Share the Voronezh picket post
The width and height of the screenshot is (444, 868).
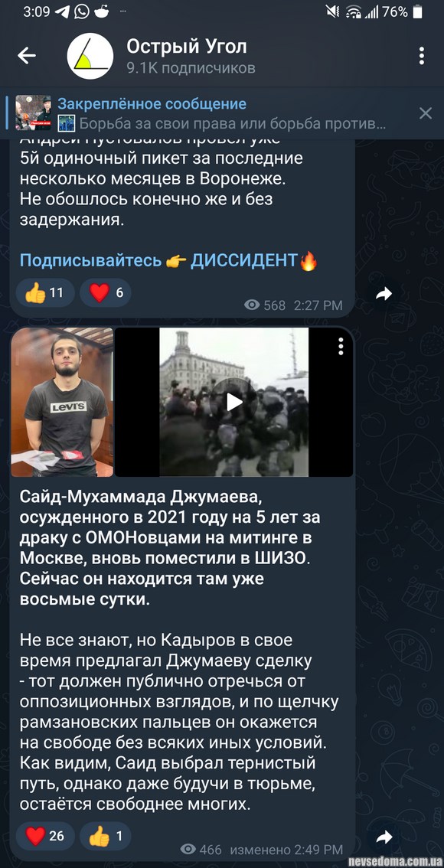384,294
